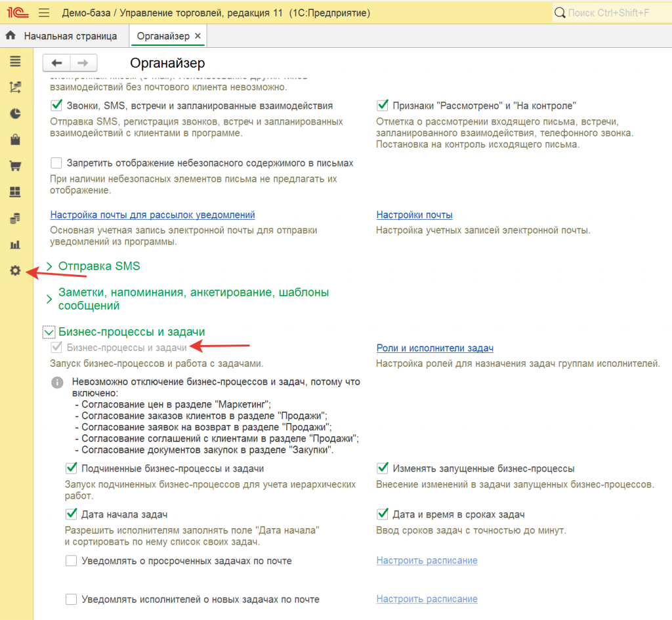672x620 pixels.
Task: Click 'Невозможно отключение бизнес-процессов и задач' notice text
Action: [216, 387]
